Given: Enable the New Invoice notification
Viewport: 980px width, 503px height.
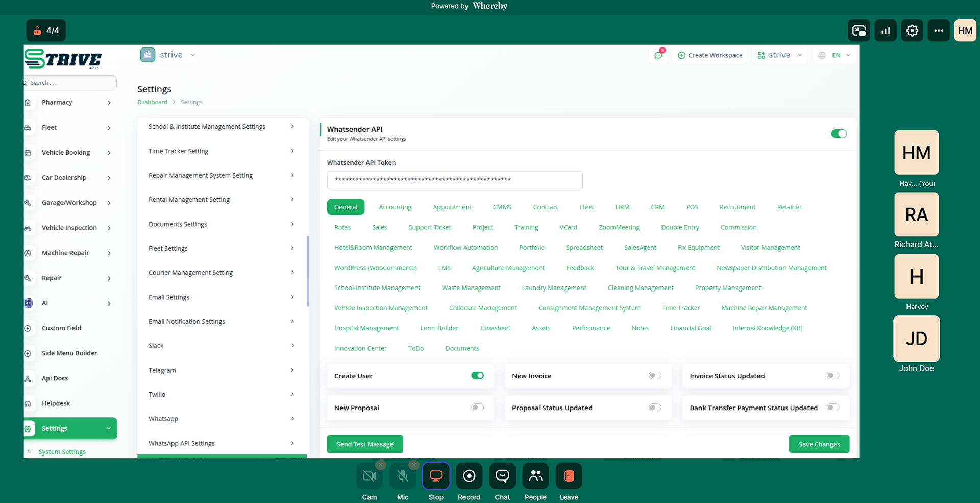Looking at the screenshot, I should tap(655, 376).
